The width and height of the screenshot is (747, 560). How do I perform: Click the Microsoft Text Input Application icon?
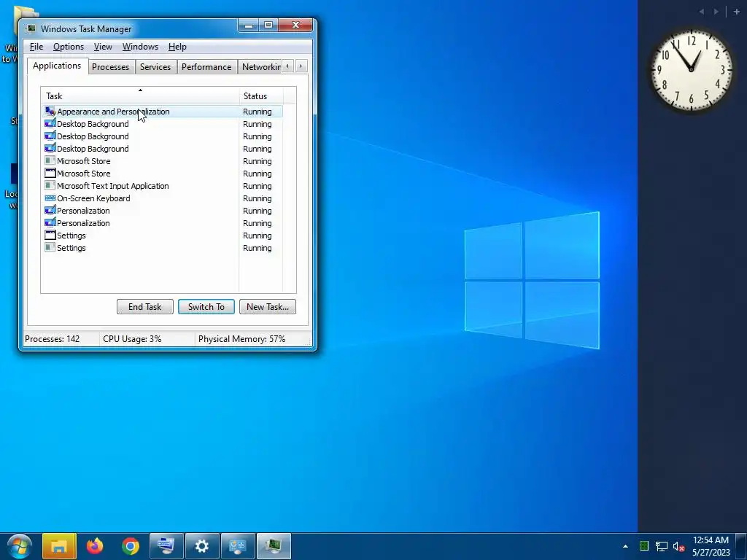tap(50, 186)
